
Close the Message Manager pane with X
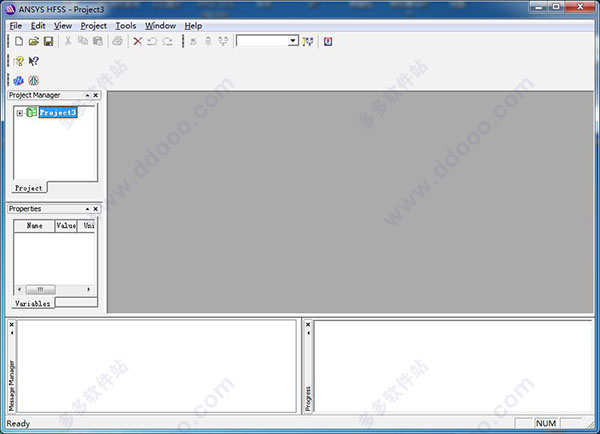tap(11, 325)
